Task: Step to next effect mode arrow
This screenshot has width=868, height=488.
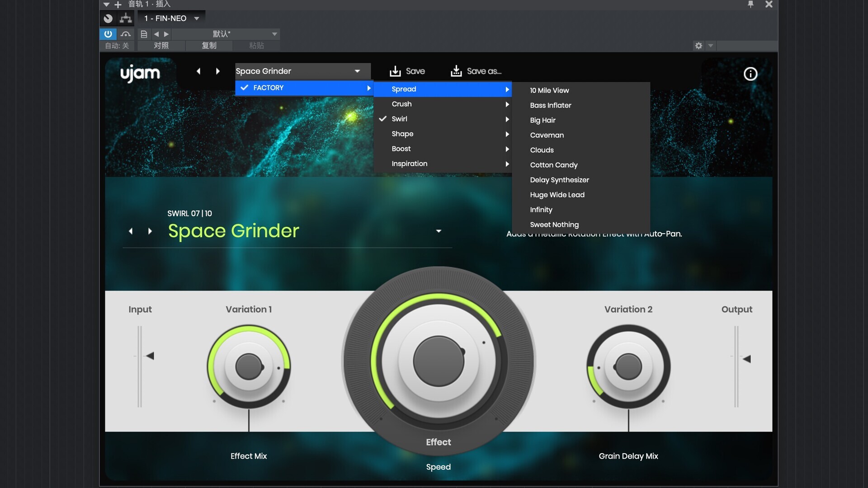Action: 150,231
